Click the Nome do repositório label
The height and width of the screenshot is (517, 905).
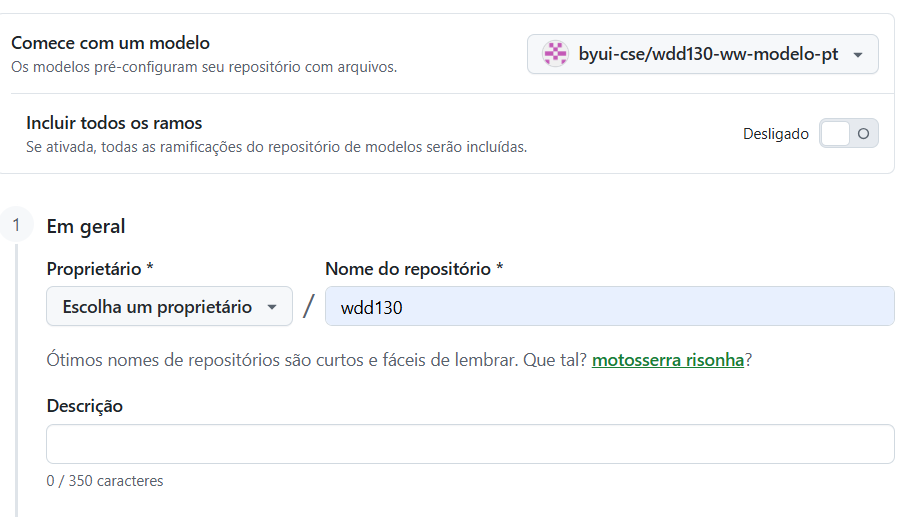coord(414,269)
